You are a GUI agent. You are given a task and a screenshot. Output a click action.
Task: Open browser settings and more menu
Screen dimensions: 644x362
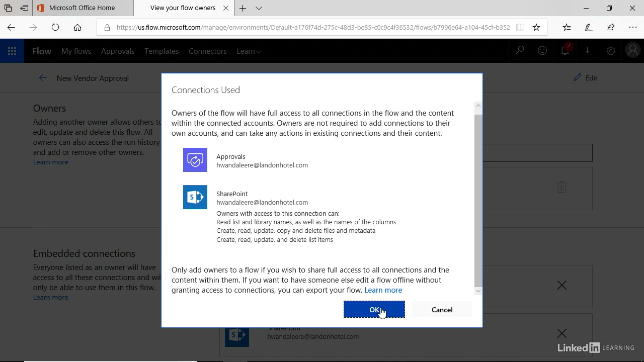click(x=632, y=28)
